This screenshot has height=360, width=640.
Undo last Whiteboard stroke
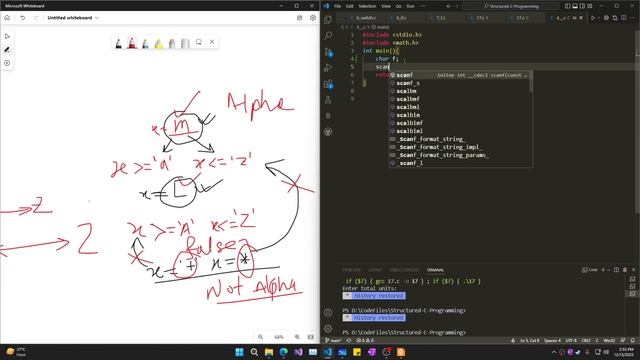(22, 18)
